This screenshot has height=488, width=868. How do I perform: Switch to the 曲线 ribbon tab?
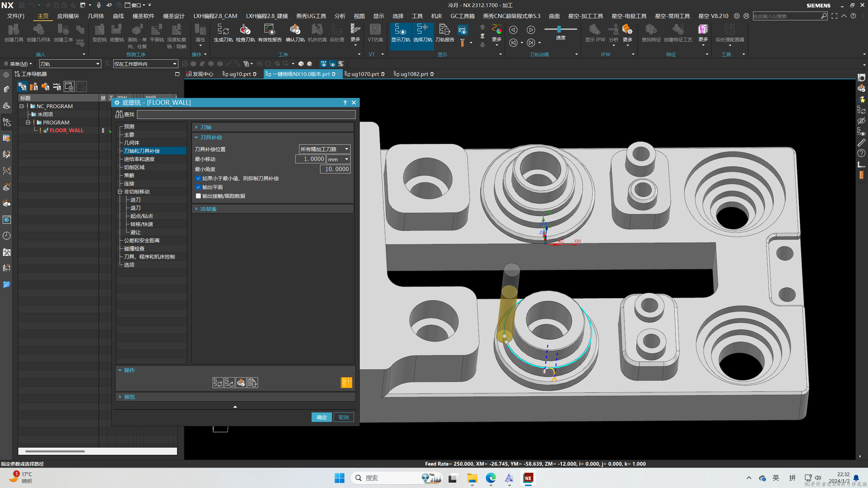coord(118,16)
